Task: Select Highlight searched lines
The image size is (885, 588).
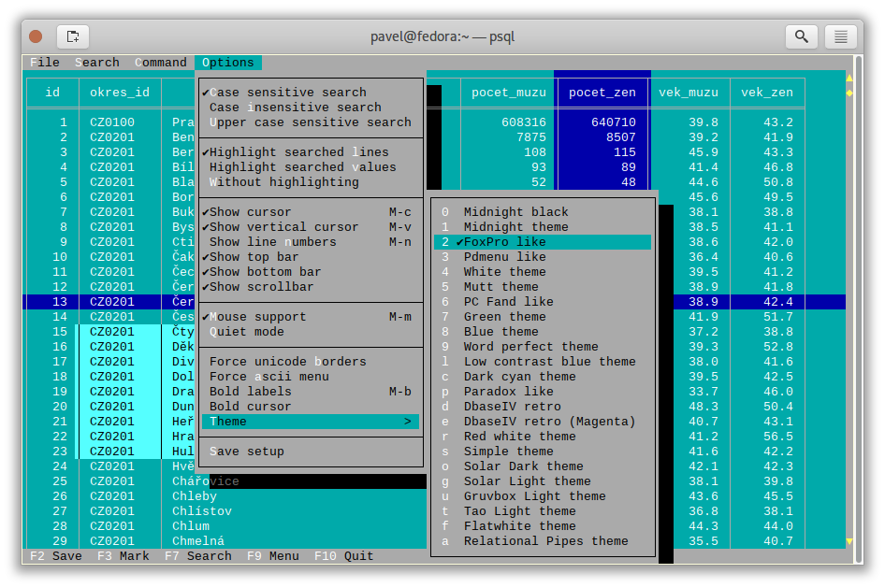Action: point(311,152)
